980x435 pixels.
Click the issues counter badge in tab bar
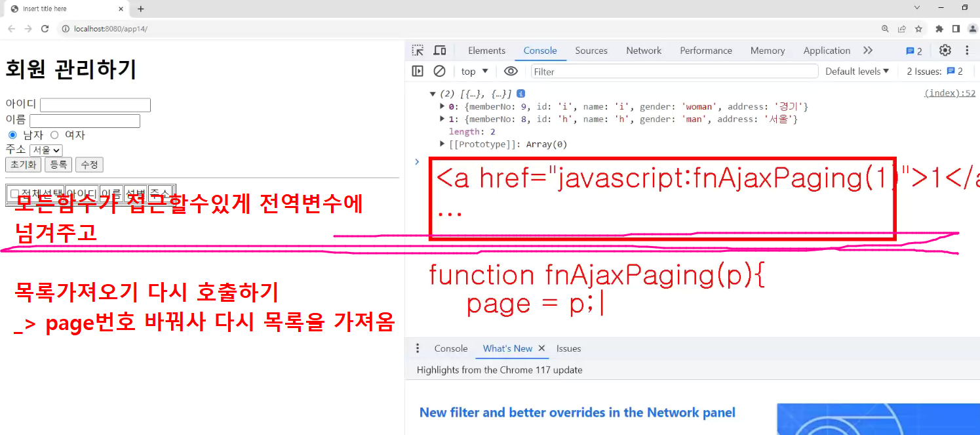(x=914, y=51)
